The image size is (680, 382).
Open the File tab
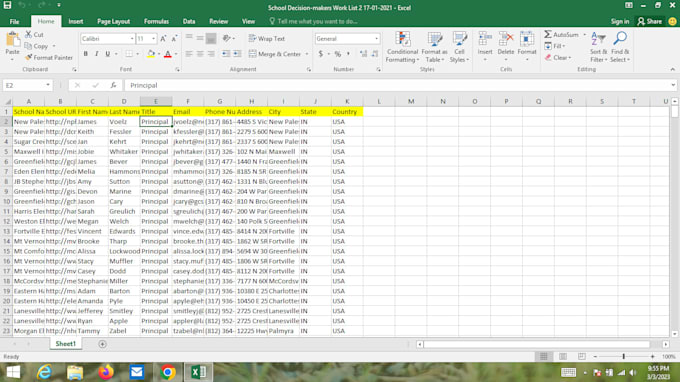click(14, 21)
